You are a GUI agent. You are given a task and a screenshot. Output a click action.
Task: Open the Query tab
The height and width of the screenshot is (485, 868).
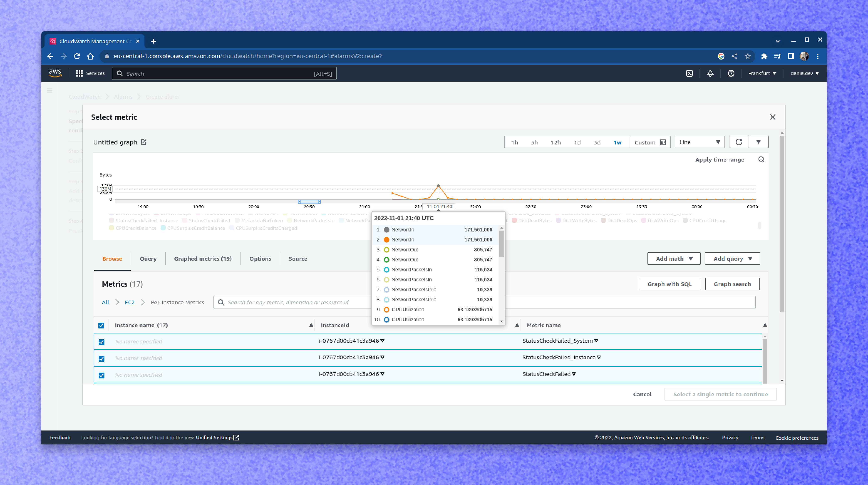[x=148, y=259]
